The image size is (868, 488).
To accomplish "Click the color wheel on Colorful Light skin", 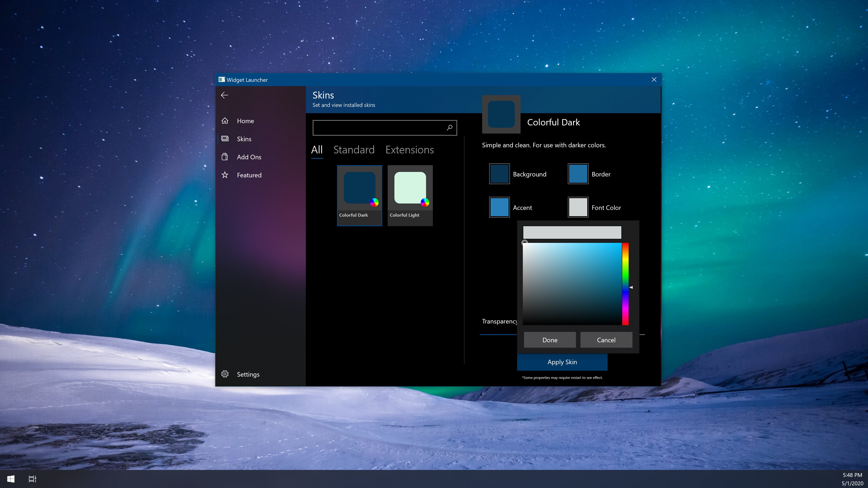I will (425, 203).
